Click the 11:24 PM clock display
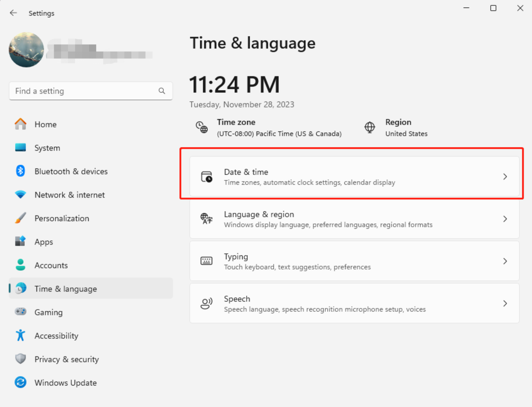 pos(234,84)
